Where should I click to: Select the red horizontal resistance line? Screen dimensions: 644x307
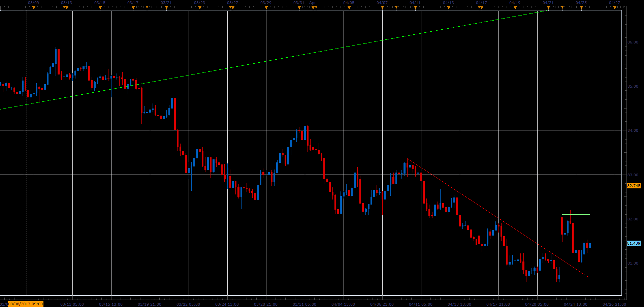pos(357,149)
